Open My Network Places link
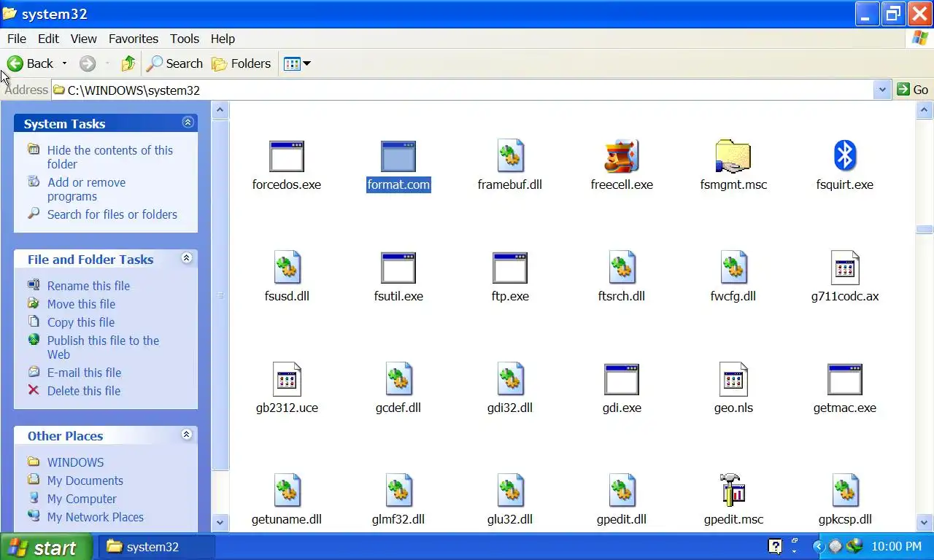 pos(95,517)
